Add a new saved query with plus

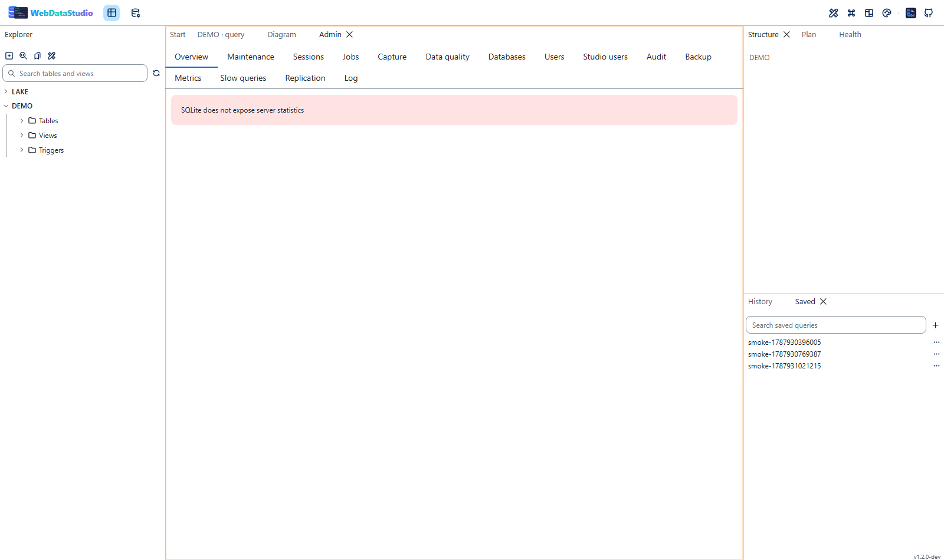tap(935, 325)
